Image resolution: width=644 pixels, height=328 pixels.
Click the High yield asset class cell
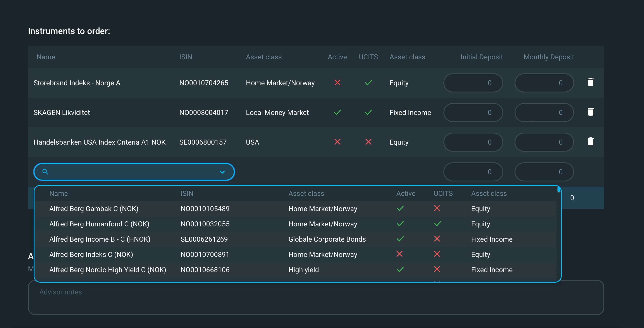[303, 270]
